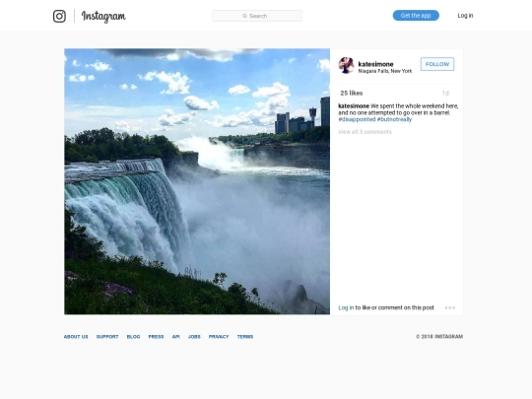
Task: Open the Instagram wordmark home link
Action: point(103,17)
